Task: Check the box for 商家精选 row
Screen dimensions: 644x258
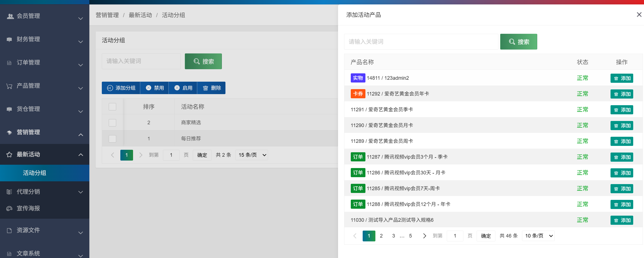Action: 112,123
